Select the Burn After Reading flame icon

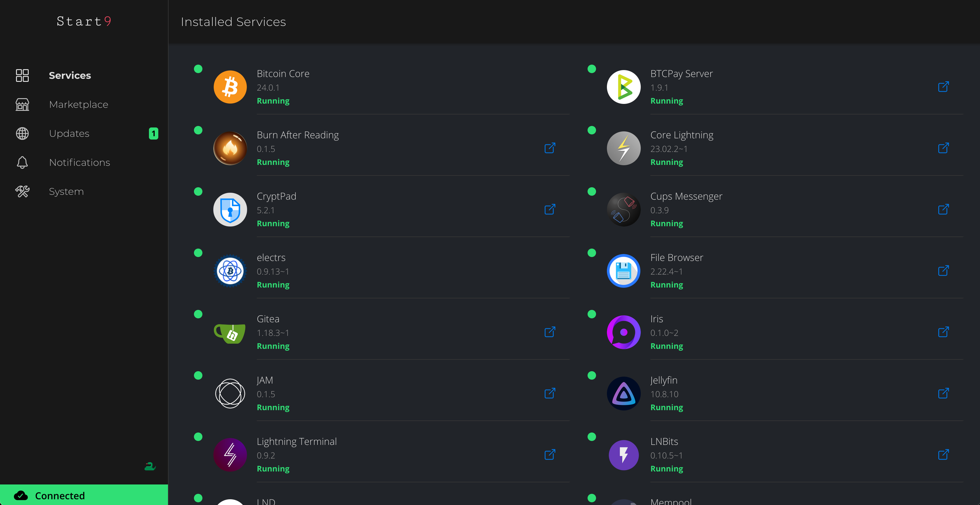pyautogui.click(x=230, y=148)
